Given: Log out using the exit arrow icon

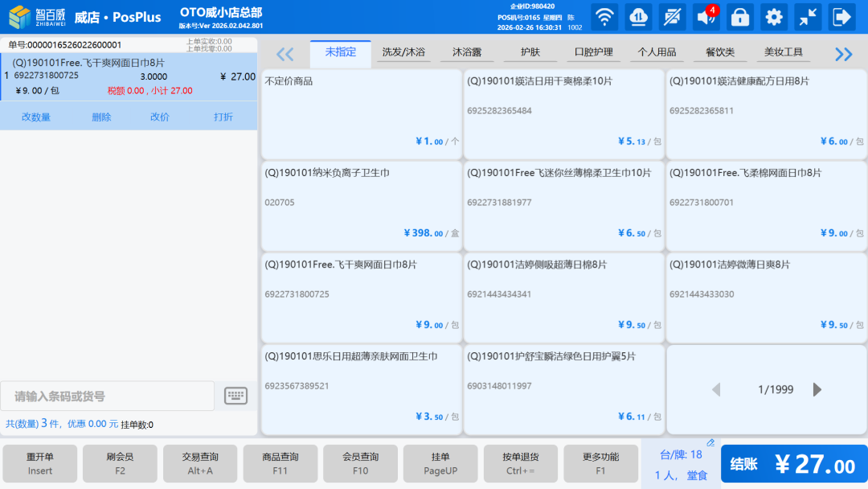Looking at the screenshot, I should [x=841, y=17].
